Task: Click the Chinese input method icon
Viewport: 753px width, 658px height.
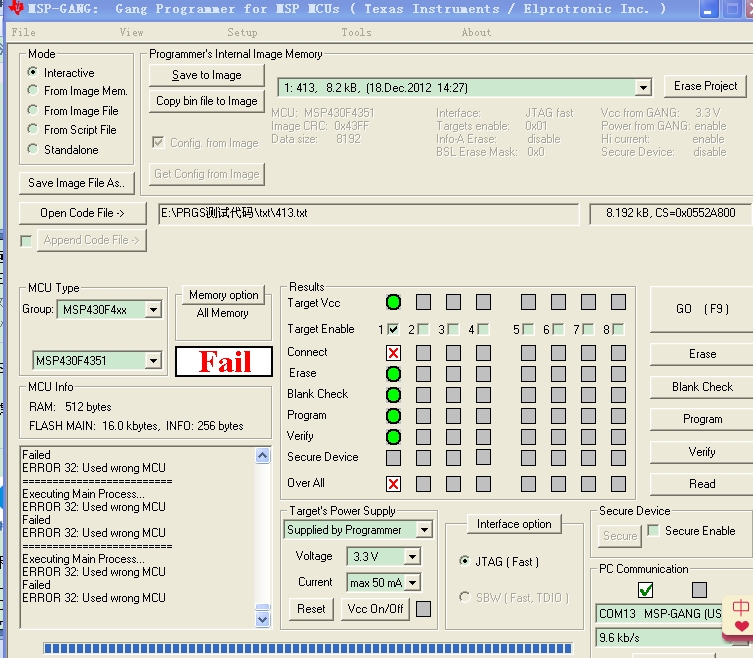Action: point(741,607)
